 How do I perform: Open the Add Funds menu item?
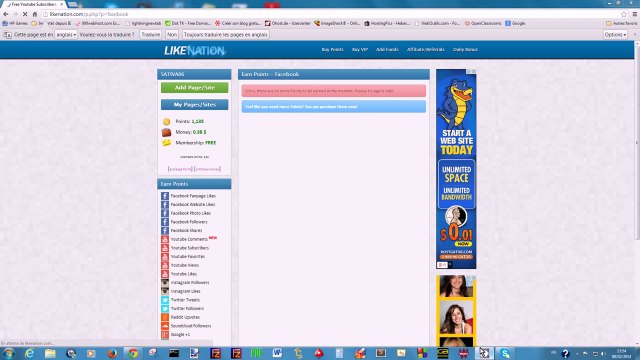[387, 49]
